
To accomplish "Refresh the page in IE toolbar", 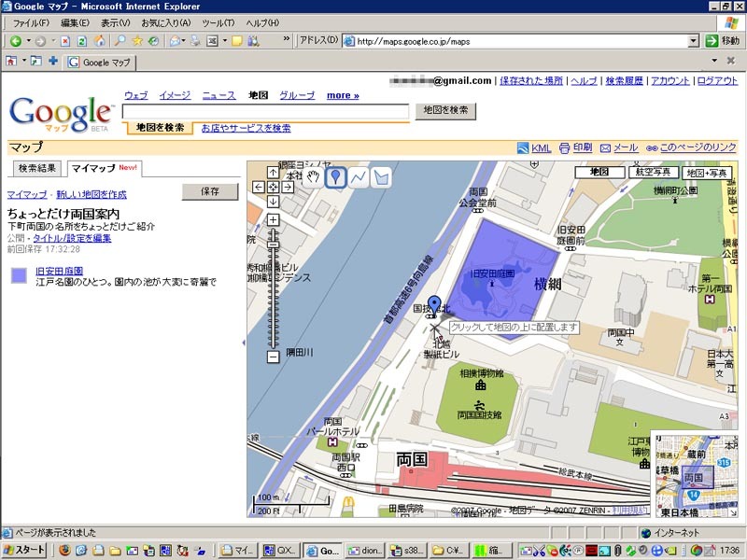I will click(x=82, y=41).
